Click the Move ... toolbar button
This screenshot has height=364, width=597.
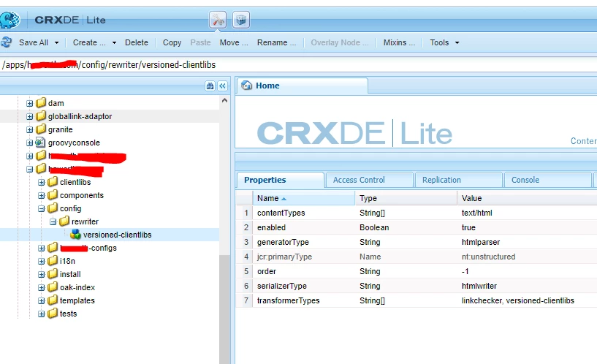pyautogui.click(x=234, y=42)
